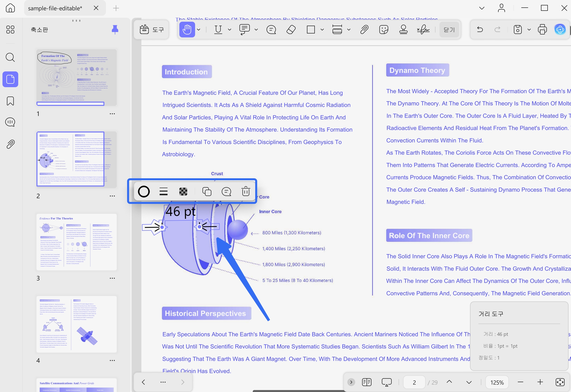Select the sticker tool icon
Screen dimensions: 571x392
(384, 30)
